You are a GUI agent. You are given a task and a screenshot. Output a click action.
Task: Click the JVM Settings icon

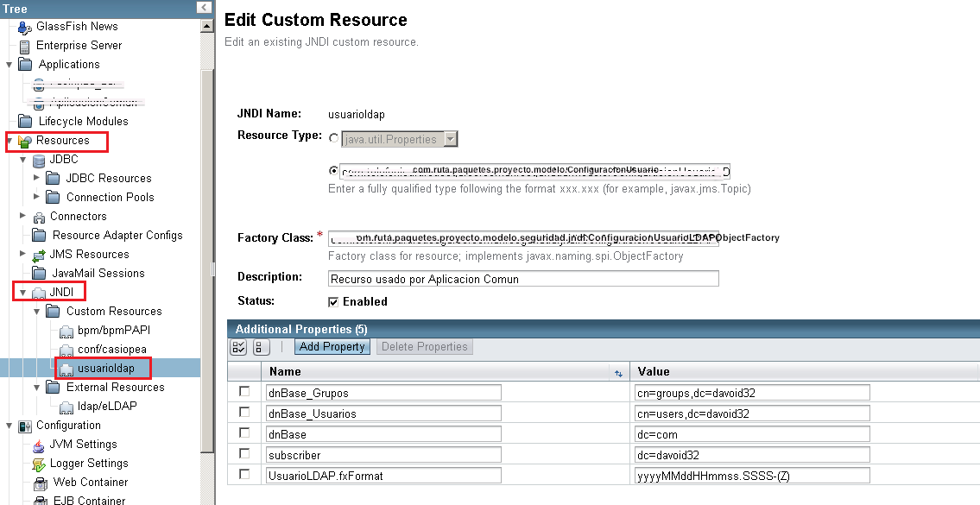(39, 445)
